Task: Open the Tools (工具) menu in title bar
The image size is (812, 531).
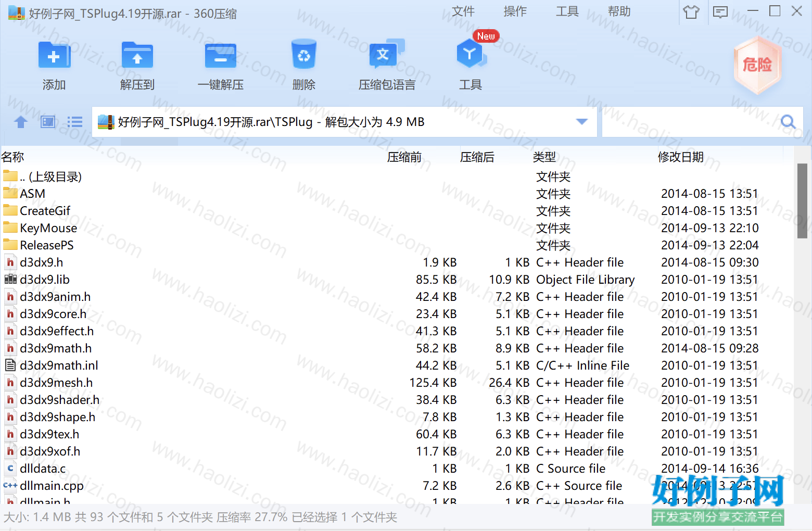Action: click(x=567, y=11)
